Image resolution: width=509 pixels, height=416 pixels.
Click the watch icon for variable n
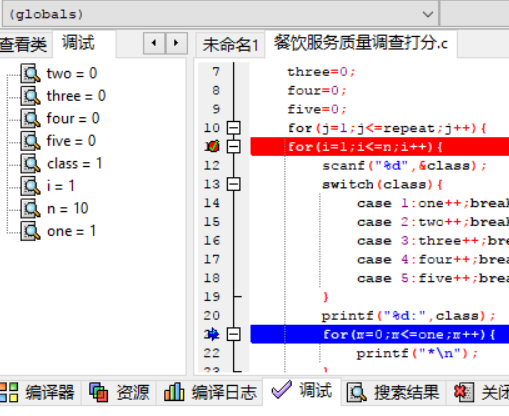pyautogui.click(x=30, y=209)
